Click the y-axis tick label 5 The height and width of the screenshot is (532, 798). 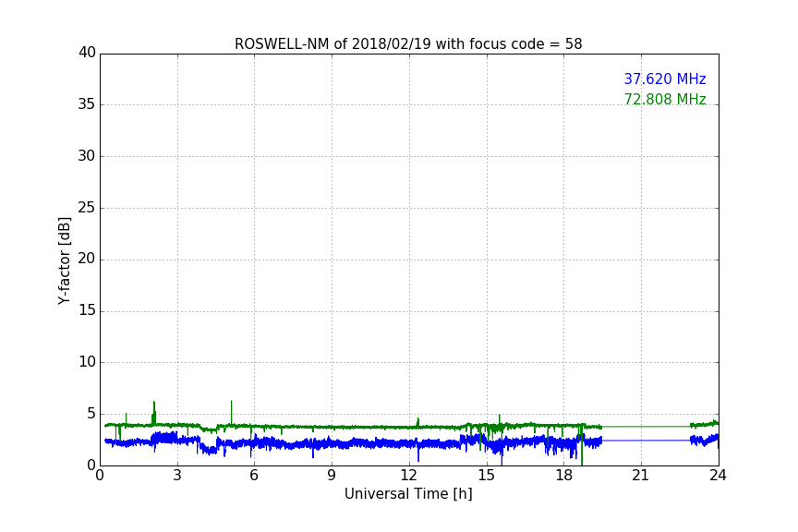(91, 414)
